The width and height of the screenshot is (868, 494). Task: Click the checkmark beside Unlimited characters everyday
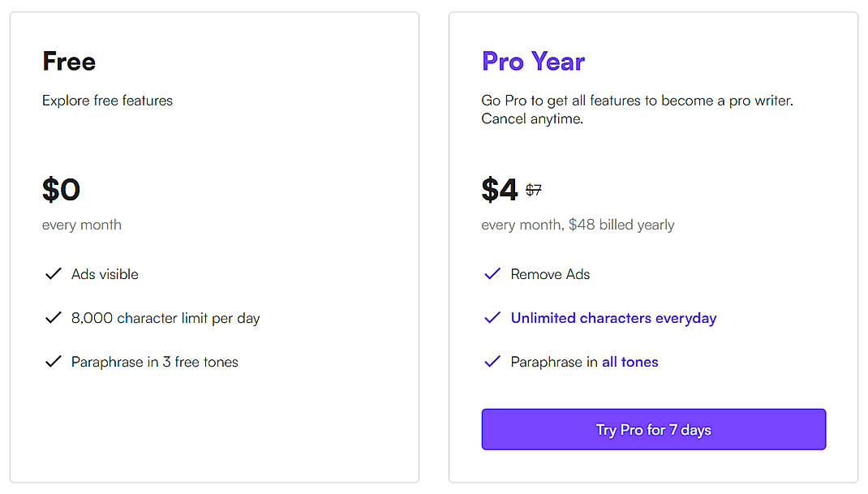click(x=492, y=318)
